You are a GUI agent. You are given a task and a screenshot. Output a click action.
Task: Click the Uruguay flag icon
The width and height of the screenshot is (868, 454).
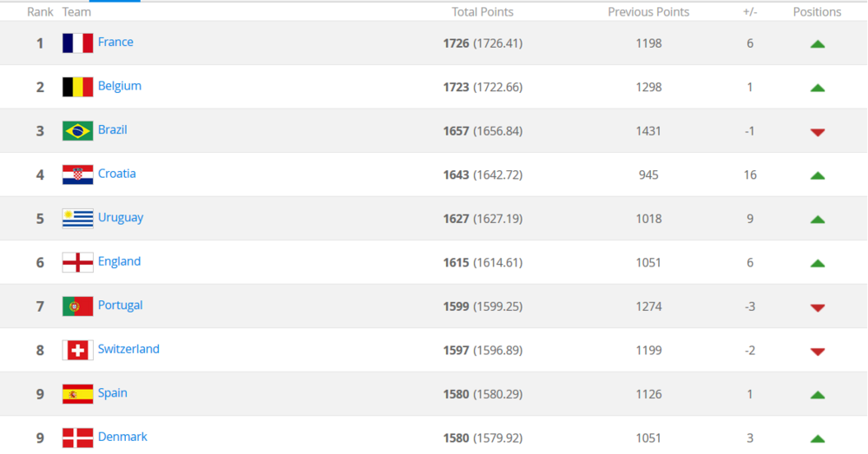click(77, 219)
